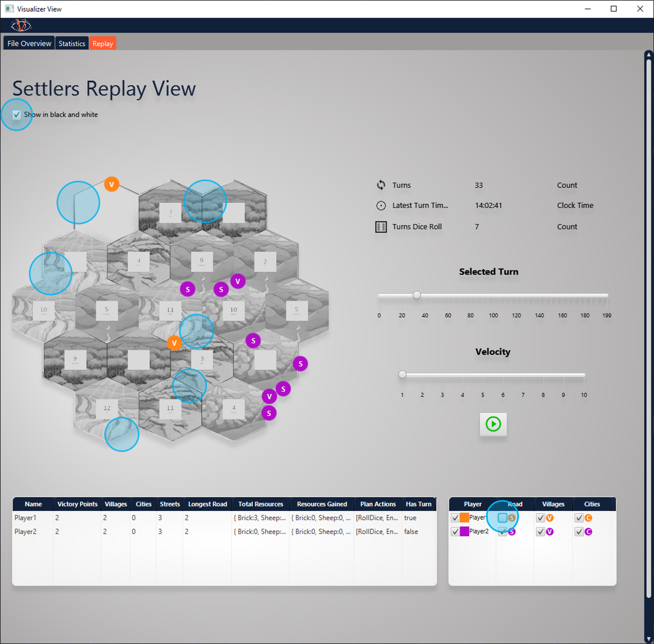
Task: Click the time value 14:02:41
Action: (488, 206)
